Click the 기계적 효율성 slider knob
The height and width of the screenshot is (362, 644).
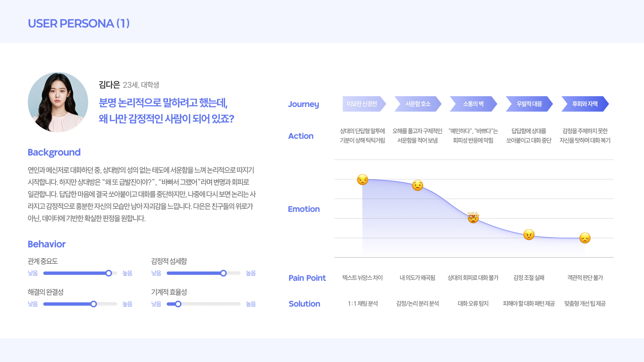[178, 304]
